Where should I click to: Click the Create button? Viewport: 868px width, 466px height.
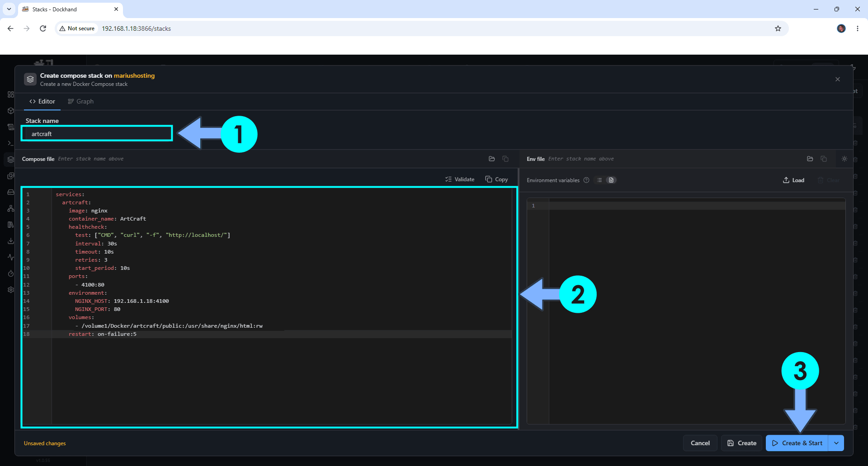point(741,443)
